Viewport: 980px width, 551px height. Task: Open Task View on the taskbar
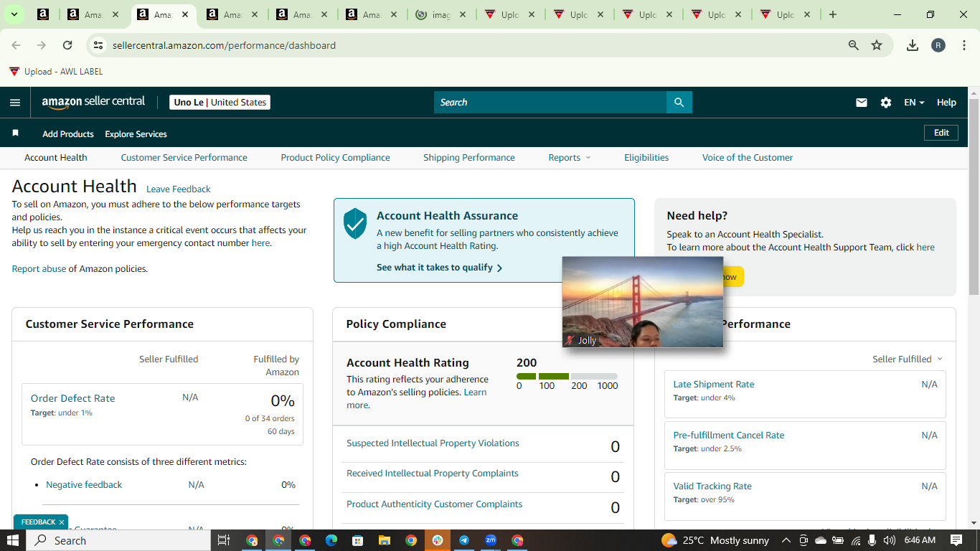223,540
